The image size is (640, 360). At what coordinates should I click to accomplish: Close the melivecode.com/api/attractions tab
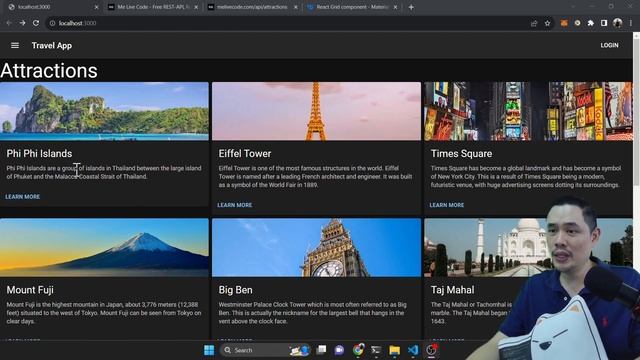tap(296, 7)
